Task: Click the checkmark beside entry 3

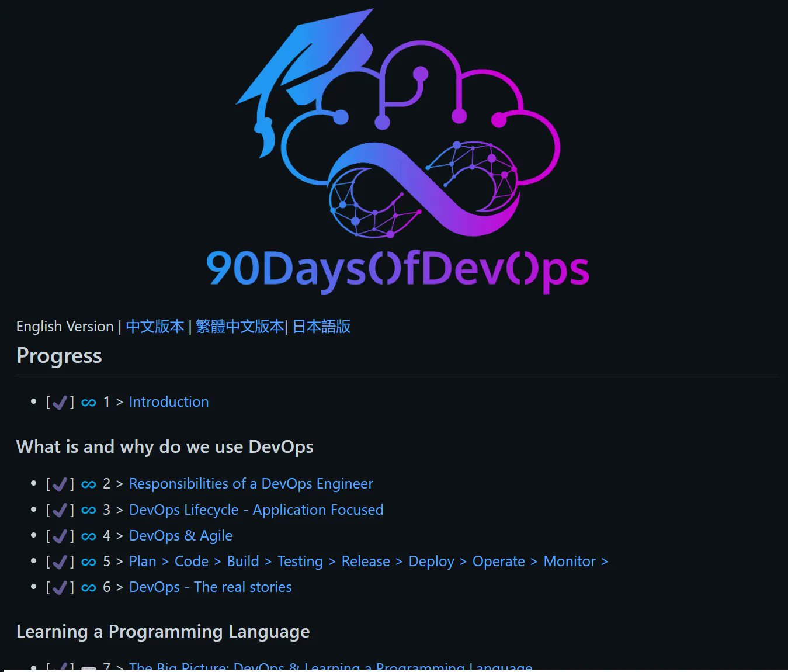Action: (x=60, y=510)
